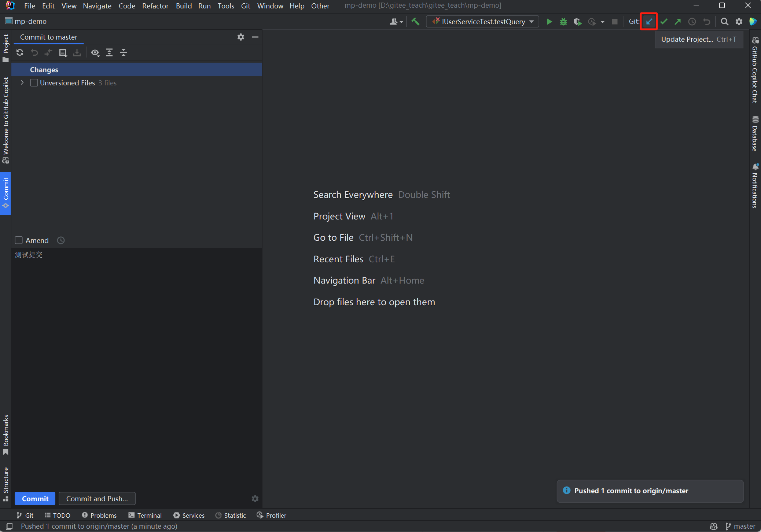Run the current test configuration
This screenshot has width=761, height=532.
tap(549, 22)
